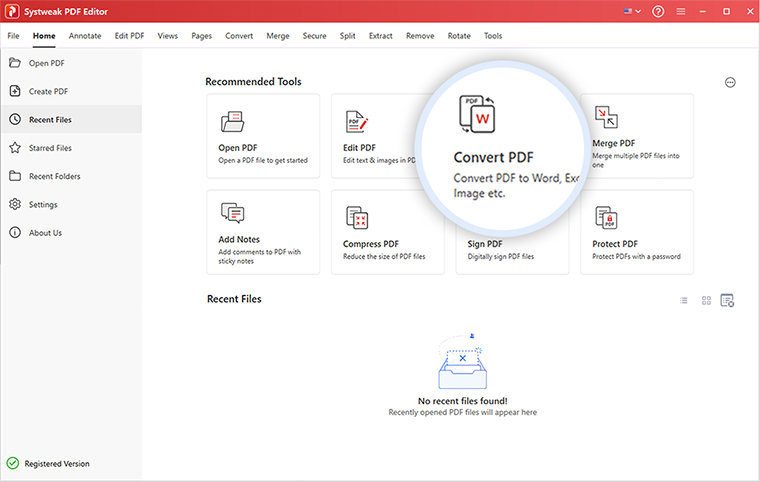Click the Settings gear icon
This screenshot has width=760, height=482.
[x=15, y=204]
